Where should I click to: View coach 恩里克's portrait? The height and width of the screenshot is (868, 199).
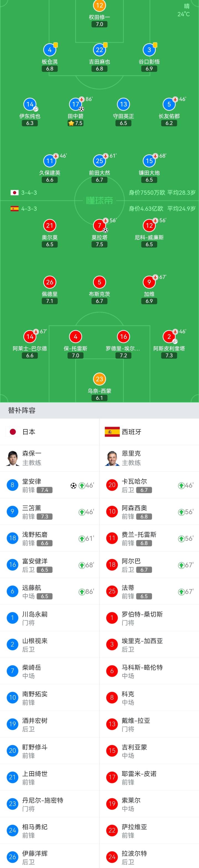coord(112,458)
